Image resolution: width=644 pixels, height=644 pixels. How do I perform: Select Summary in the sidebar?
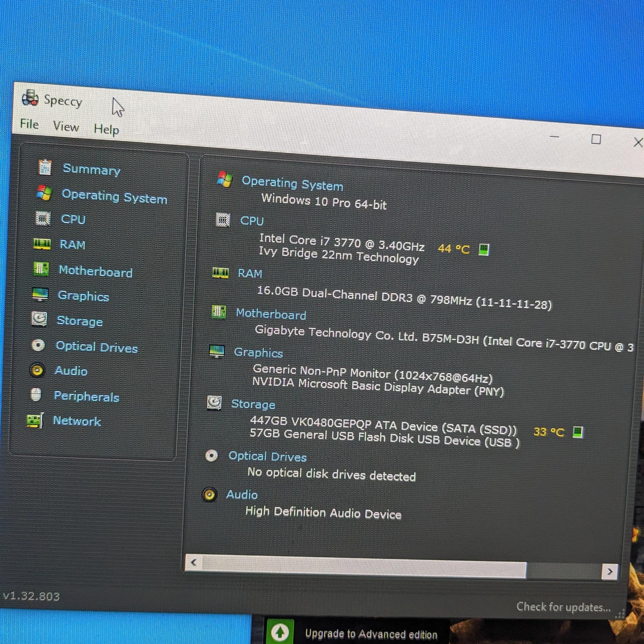91,170
